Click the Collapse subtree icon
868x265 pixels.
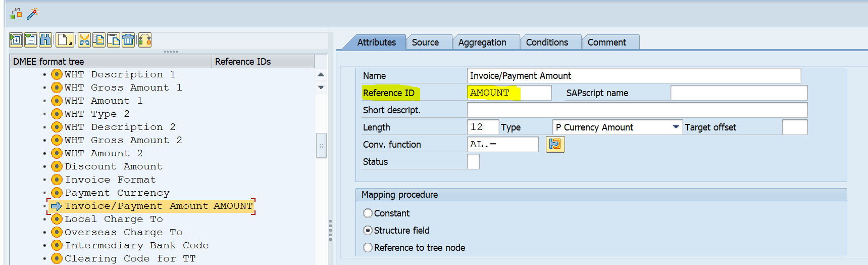pos(31,40)
